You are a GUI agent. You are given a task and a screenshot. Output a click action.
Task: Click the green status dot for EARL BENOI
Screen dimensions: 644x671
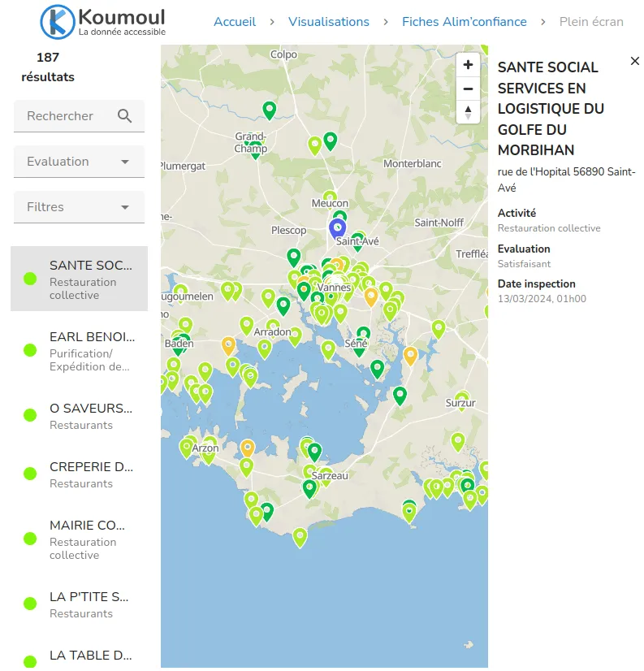pos(30,350)
